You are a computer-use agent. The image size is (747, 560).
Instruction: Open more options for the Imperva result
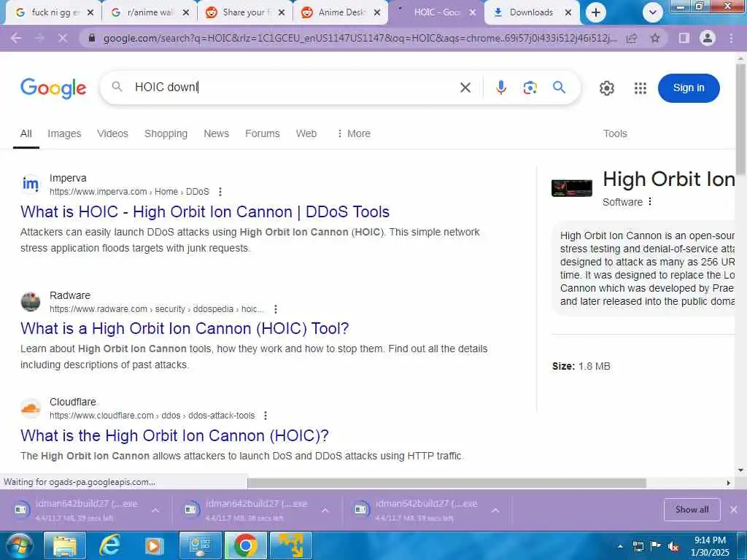tap(220, 192)
